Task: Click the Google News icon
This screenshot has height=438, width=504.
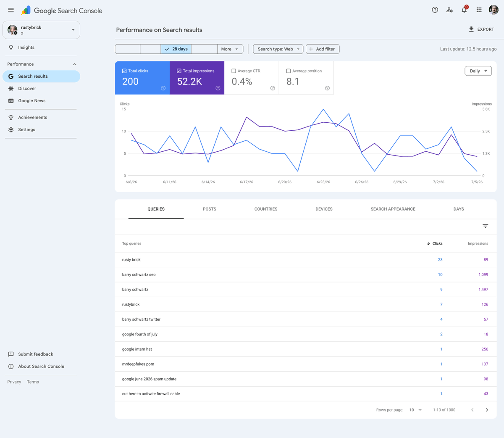Action: 11,101
